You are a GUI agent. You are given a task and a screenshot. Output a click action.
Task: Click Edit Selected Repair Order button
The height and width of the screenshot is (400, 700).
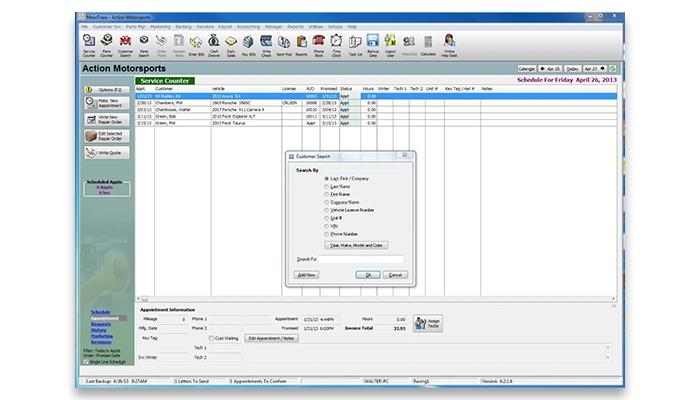point(107,136)
